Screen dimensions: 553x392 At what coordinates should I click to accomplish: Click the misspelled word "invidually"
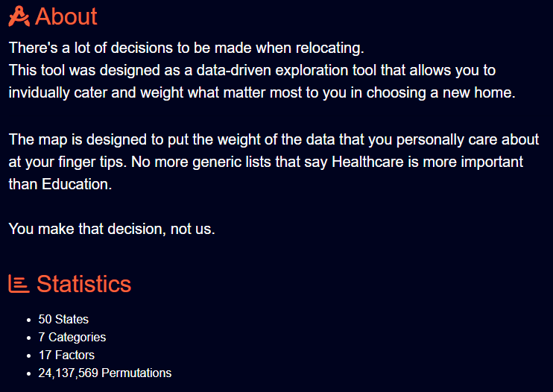pyautogui.click(x=42, y=93)
